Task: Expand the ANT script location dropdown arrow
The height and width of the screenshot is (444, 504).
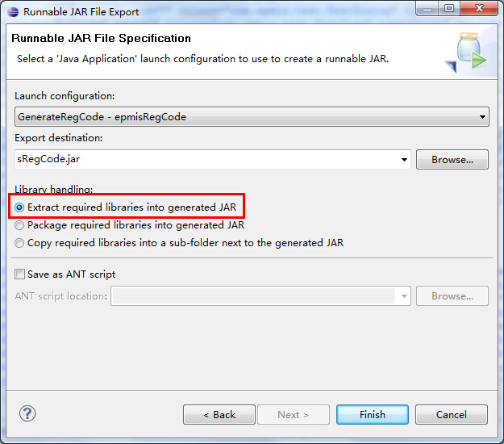Action: (403, 296)
